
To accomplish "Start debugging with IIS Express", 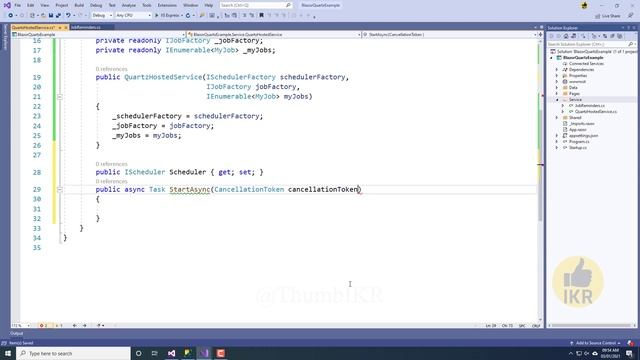I will (168, 16).
